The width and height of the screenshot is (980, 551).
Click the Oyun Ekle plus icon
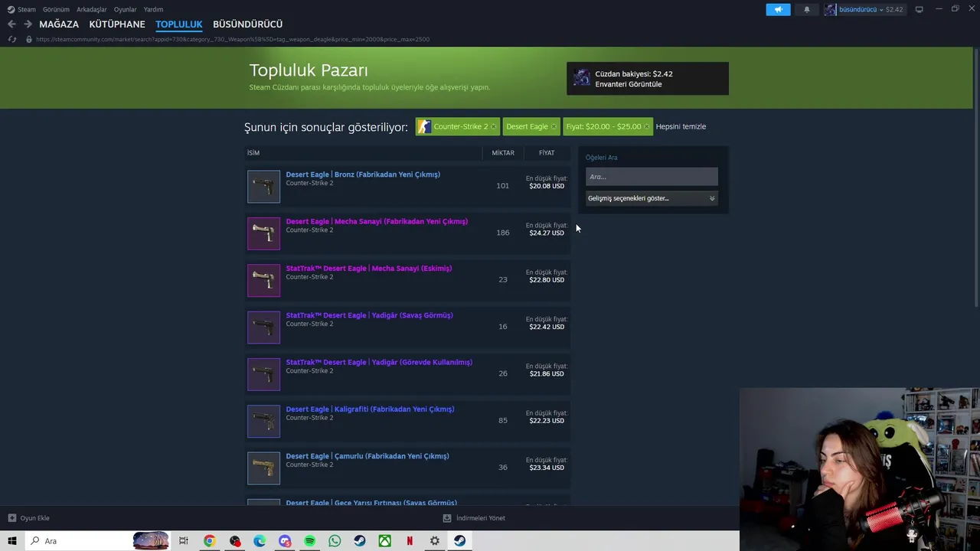pyautogui.click(x=11, y=518)
